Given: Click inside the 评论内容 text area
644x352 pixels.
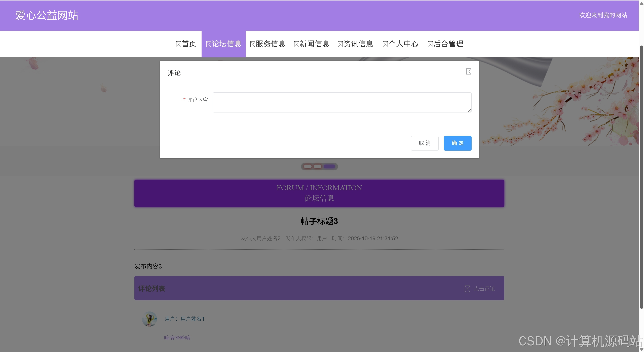Looking at the screenshot, I should tap(342, 102).
